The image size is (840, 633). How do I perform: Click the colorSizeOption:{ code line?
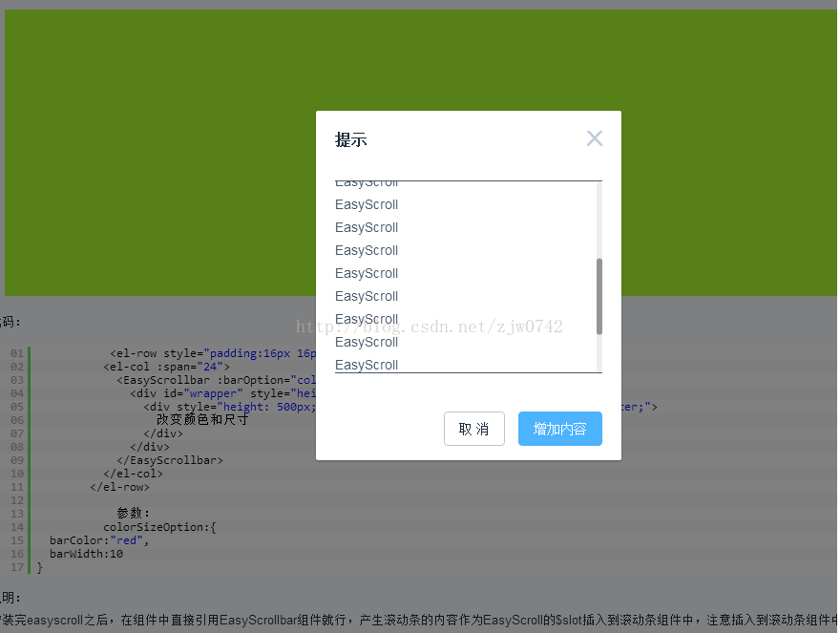click(x=159, y=527)
